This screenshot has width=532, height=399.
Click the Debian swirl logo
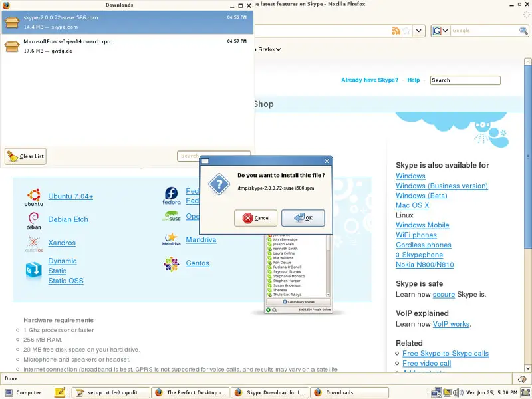[34, 221]
